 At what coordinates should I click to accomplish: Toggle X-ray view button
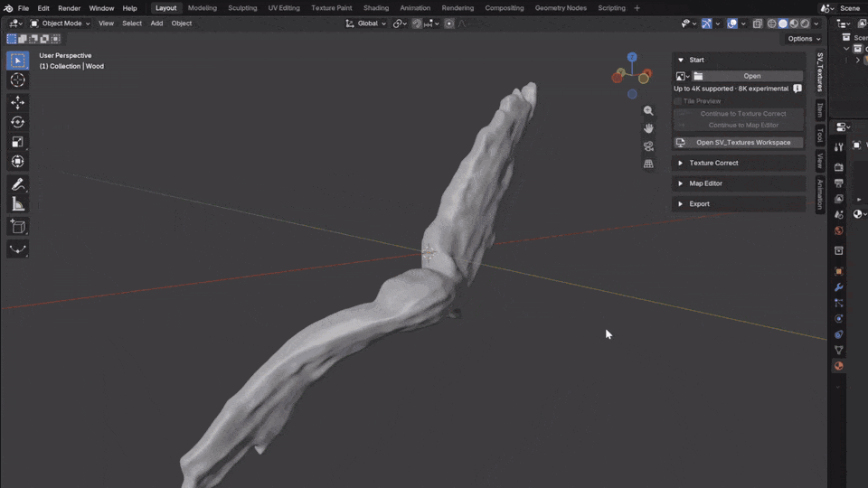758,23
